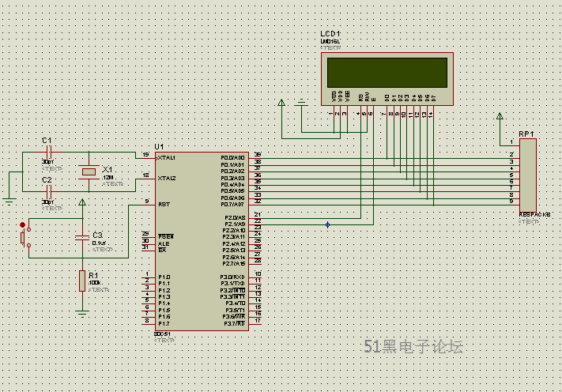Click the PSEN pin label on U1
Screen dimensions: 562x392
click(x=166, y=237)
